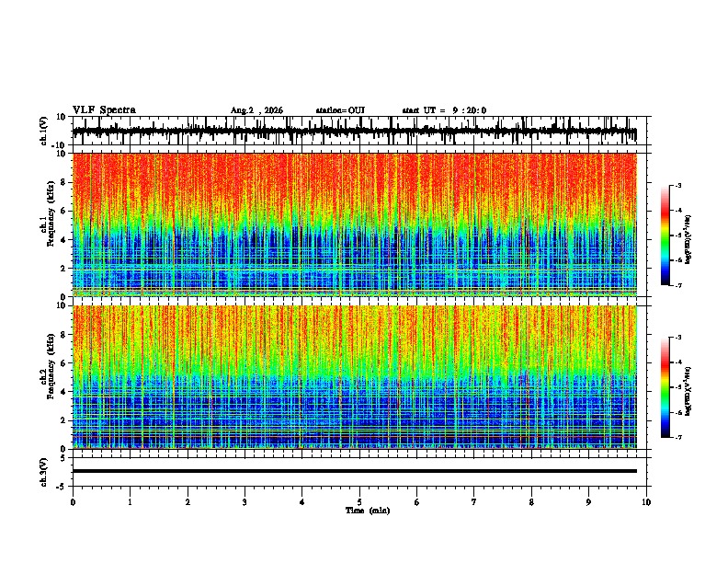Click the 'start UT = 9 :20: 0' text

click(x=444, y=110)
